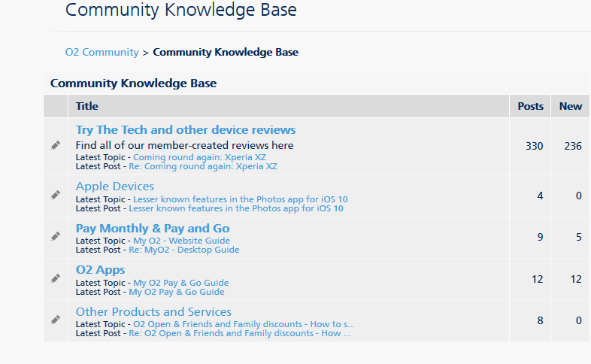The image size is (591, 364).
Task: Open latest topic Coming round again: Xperia XZ
Action: click(x=199, y=157)
